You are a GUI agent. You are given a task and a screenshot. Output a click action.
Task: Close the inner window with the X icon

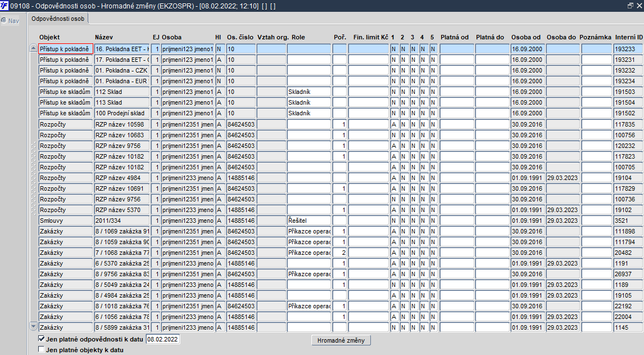(639, 6)
